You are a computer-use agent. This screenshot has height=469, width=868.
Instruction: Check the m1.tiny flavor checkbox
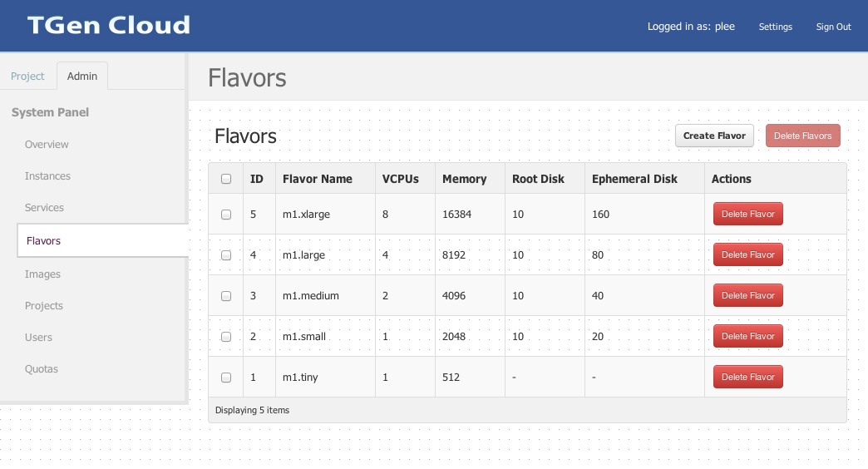click(226, 378)
